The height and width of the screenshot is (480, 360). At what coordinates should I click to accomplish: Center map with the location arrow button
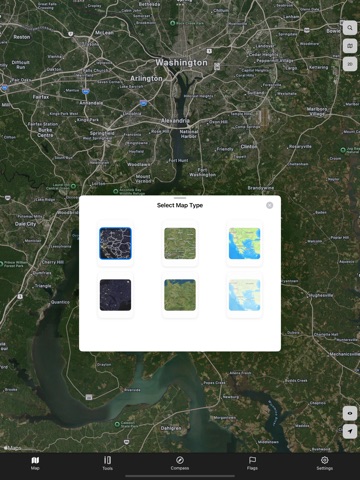click(350, 431)
